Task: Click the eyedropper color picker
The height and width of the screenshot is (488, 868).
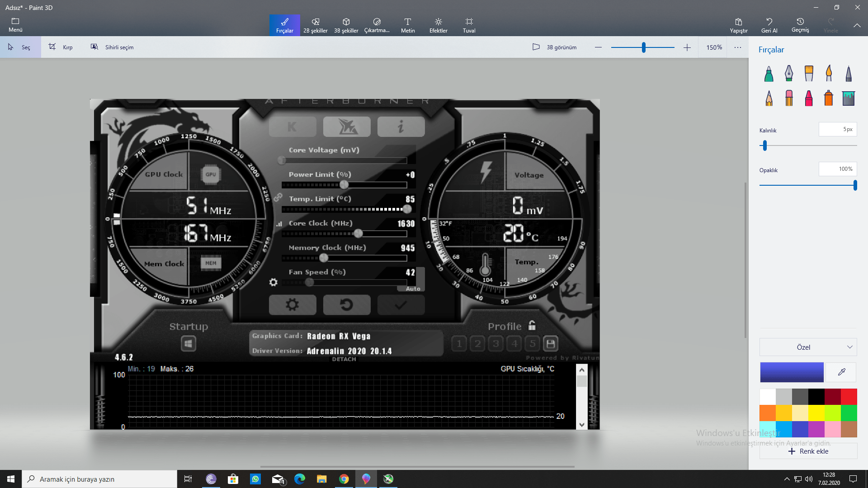Action: click(x=841, y=372)
